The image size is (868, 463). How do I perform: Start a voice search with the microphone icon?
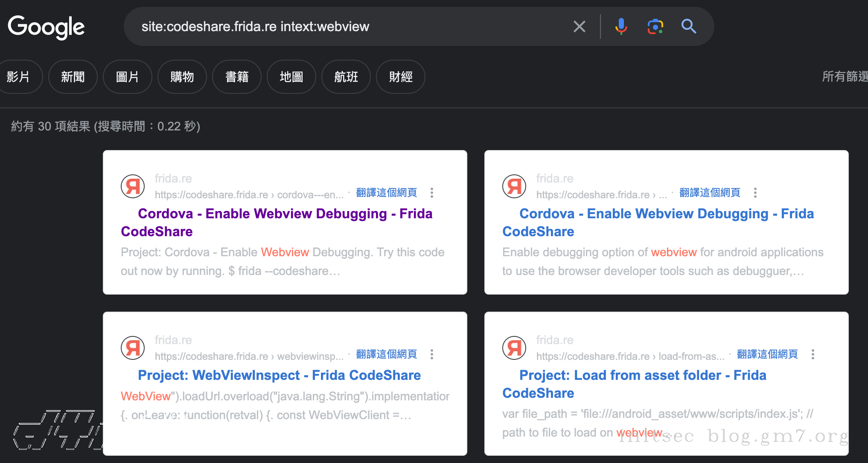pyautogui.click(x=621, y=26)
